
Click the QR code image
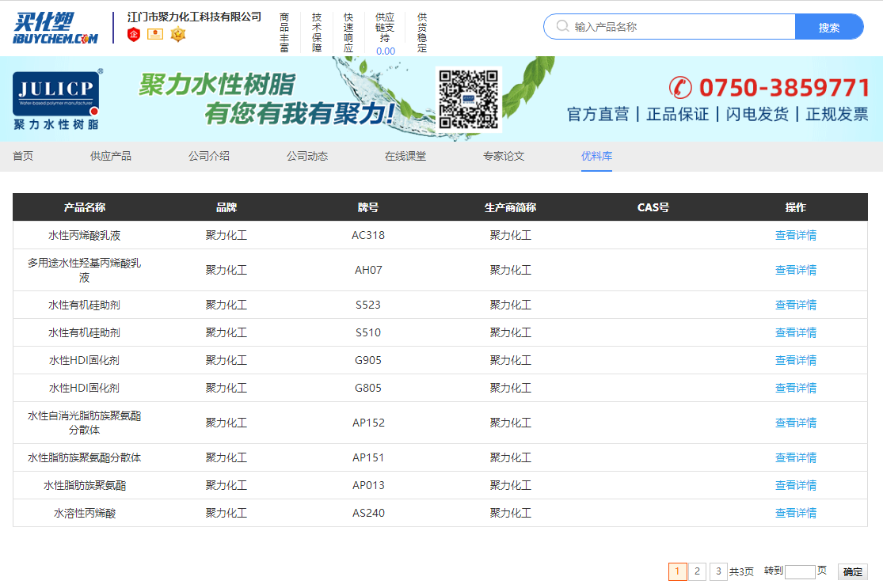click(x=469, y=100)
